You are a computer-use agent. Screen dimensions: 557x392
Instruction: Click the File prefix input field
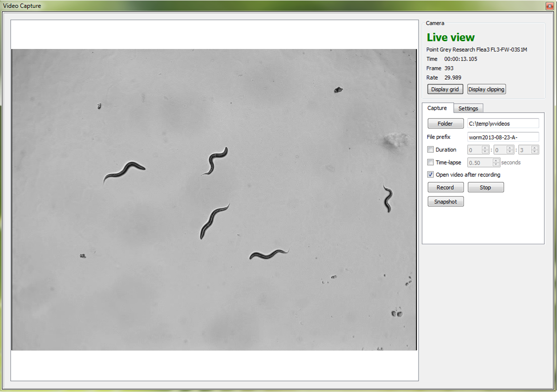click(x=503, y=137)
